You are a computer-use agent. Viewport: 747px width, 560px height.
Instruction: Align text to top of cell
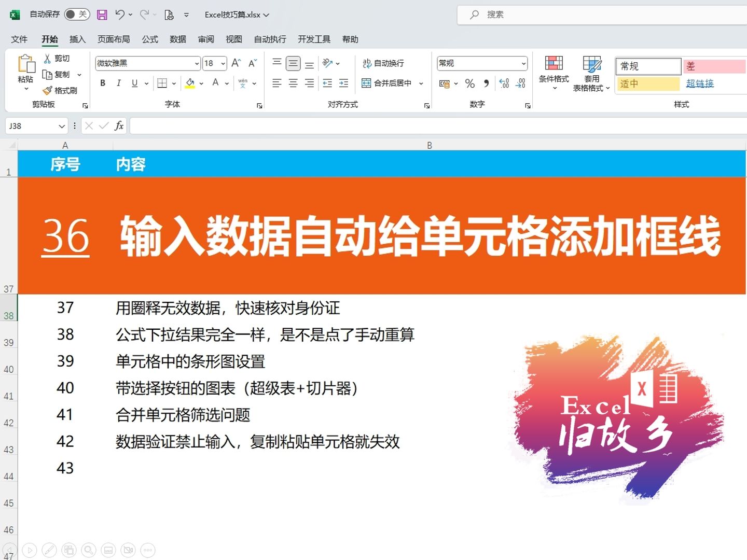[x=277, y=63]
